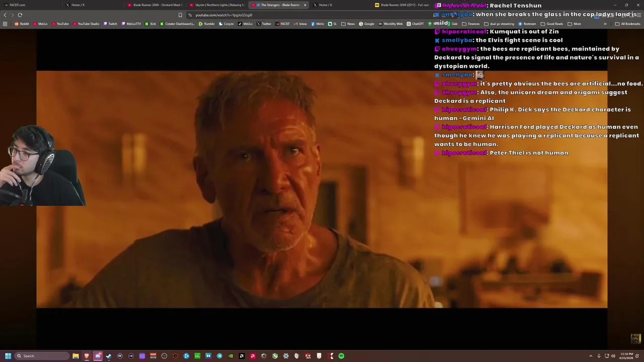Go back with the browser back arrow
Screen dimensions: 644x362
6,15
